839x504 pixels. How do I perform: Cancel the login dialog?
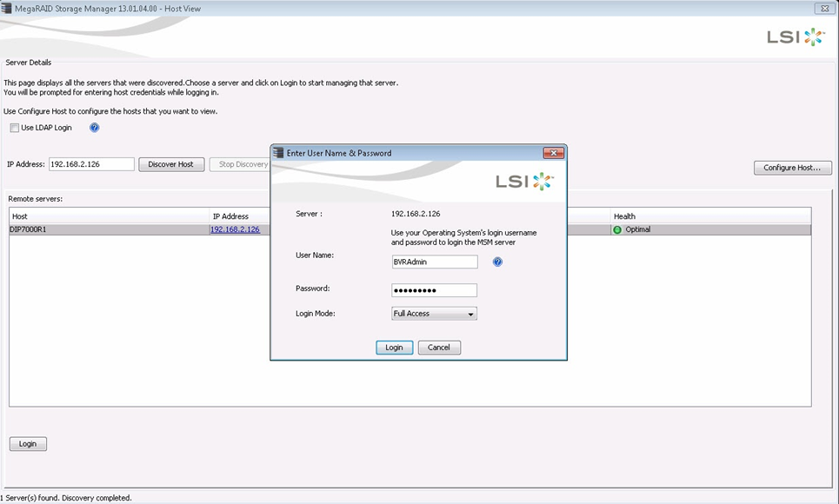(x=439, y=348)
